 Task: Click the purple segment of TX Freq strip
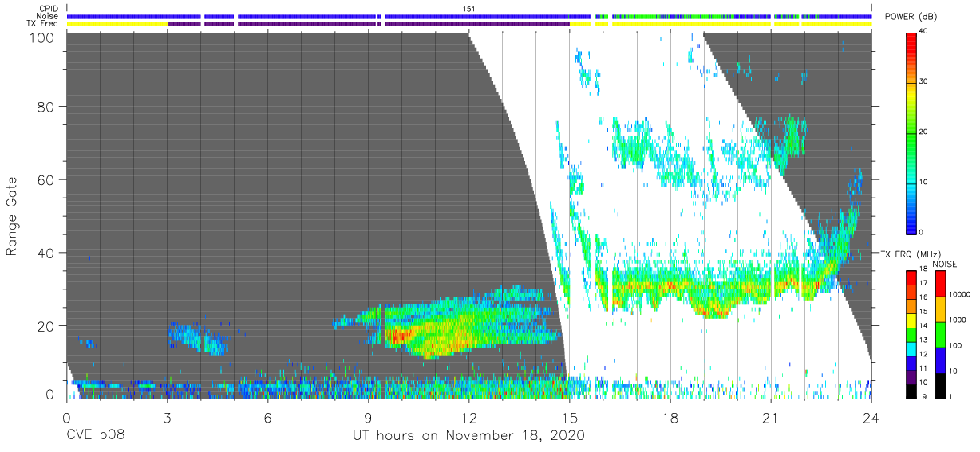click(x=369, y=24)
